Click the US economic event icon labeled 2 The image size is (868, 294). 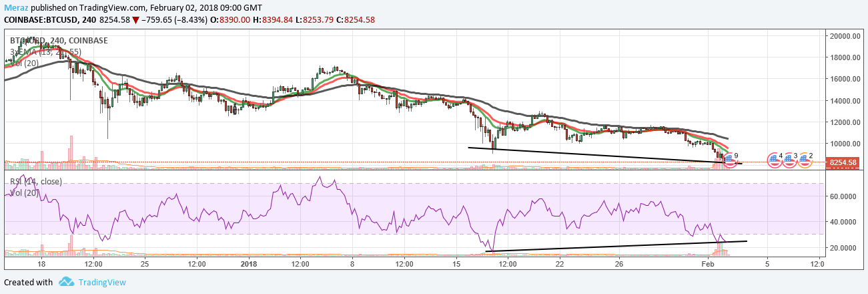[805, 159]
